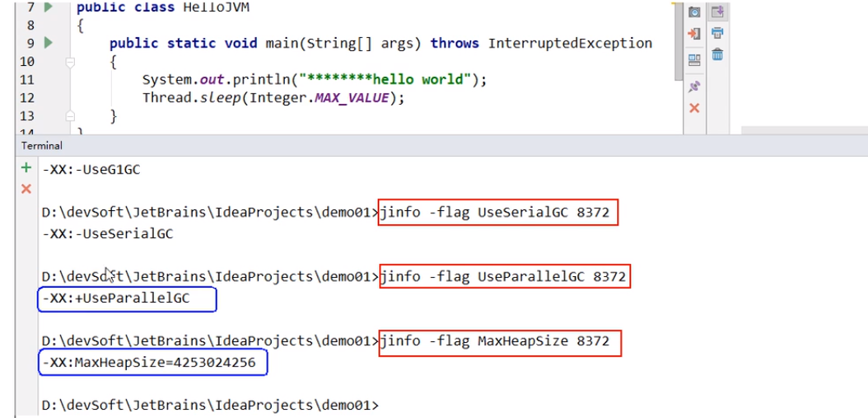Click the terminal output -XX:-UseG1GC
This screenshot has height=418, width=868.
(91, 170)
